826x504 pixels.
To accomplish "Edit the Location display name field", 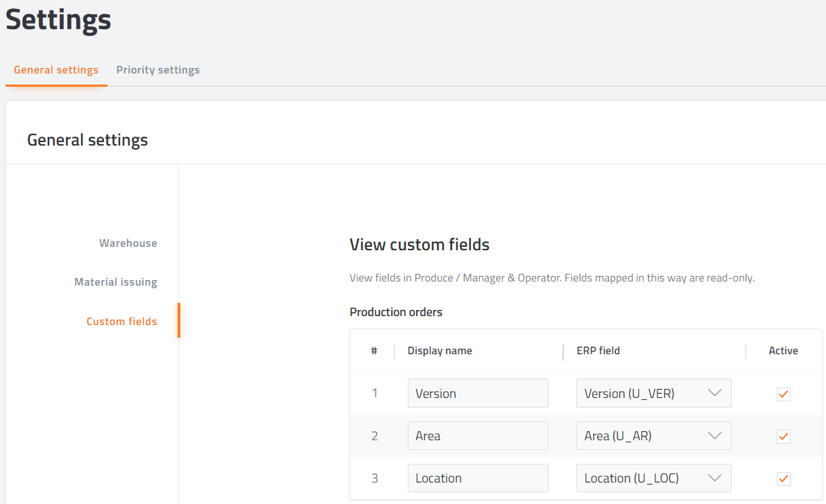I will 478,478.
